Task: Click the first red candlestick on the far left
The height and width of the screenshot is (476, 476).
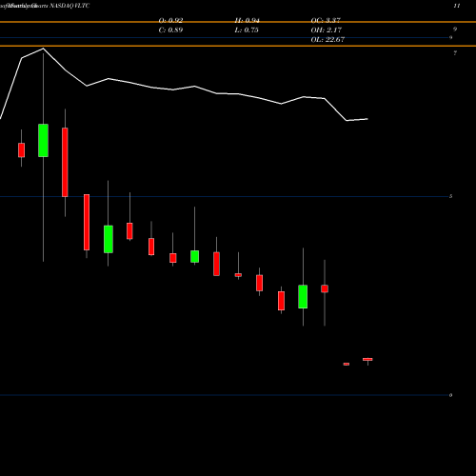Action: 21,149
